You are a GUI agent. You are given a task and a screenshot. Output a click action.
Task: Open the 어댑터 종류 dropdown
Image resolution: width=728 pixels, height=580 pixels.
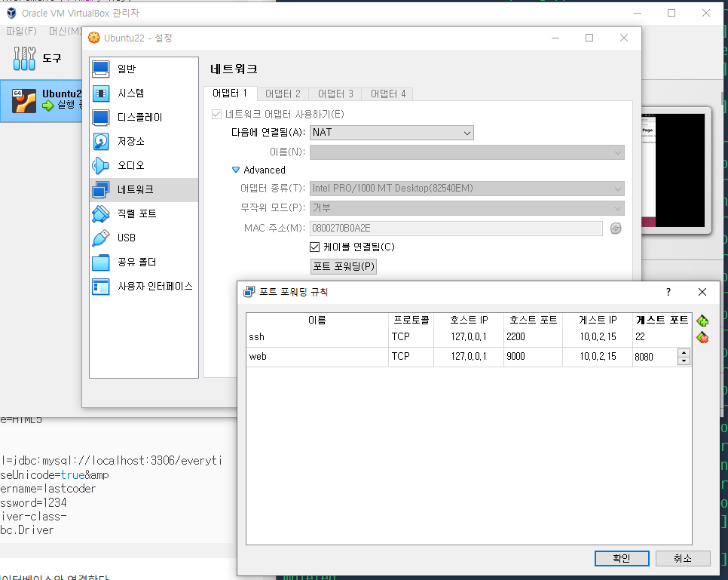click(466, 189)
